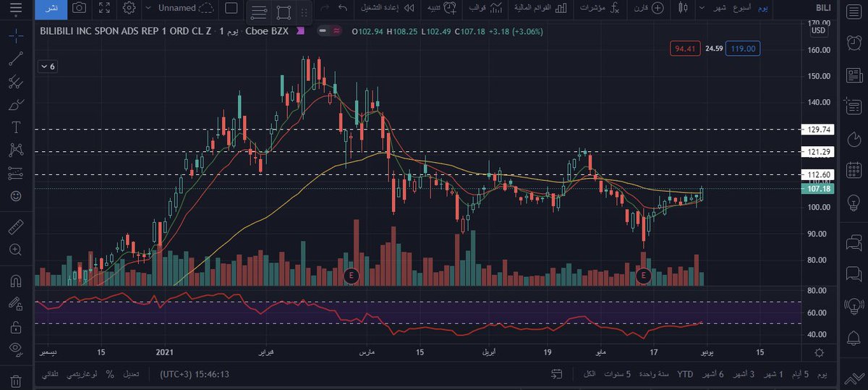Click the undo arrow
The height and width of the screenshot is (390, 868).
(342, 8)
